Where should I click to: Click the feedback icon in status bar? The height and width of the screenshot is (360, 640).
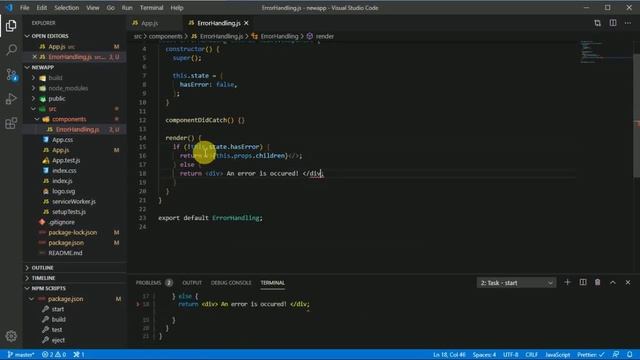[x=616, y=354]
